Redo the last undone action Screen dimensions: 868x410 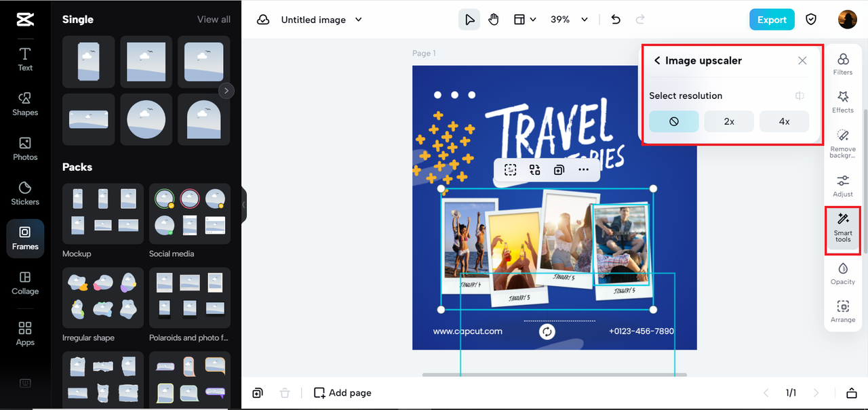point(640,20)
